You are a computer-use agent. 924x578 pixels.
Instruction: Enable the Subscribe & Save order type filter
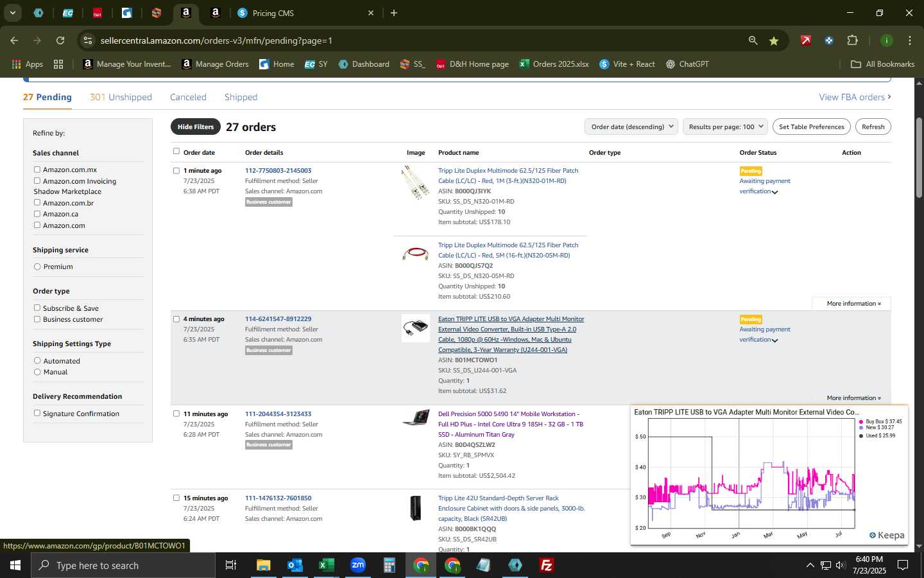pyautogui.click(x=37, y=308)
